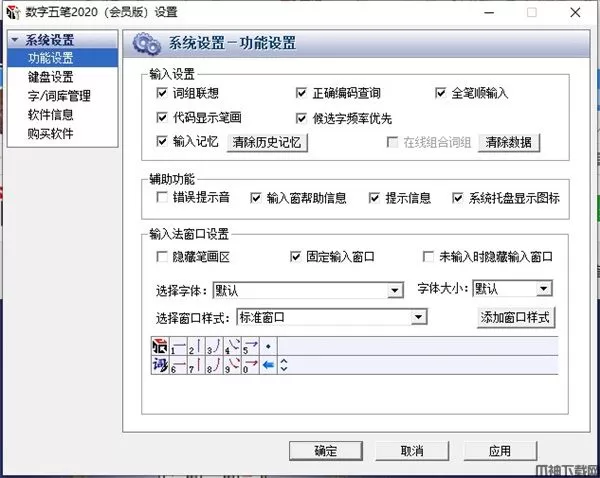Toggle 输入窗帮助信息 checkbox
Viewport: 600px width, 478px height.
tap(255, 198)
